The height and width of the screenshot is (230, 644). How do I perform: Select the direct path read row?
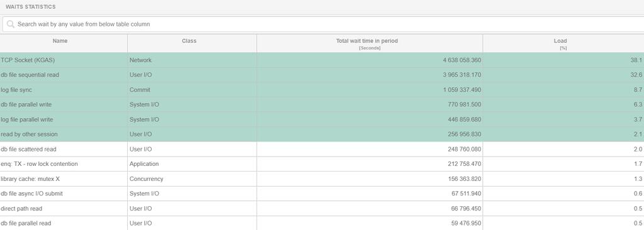[322, 209]
